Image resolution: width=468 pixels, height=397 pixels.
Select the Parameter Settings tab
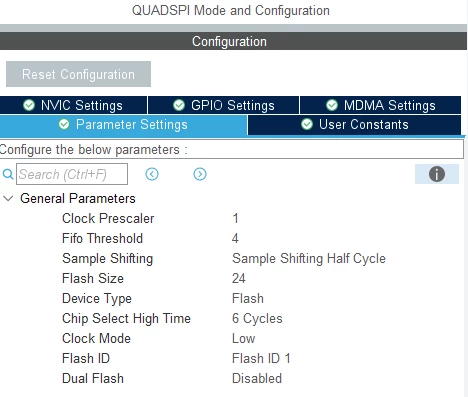coord(123,125)
